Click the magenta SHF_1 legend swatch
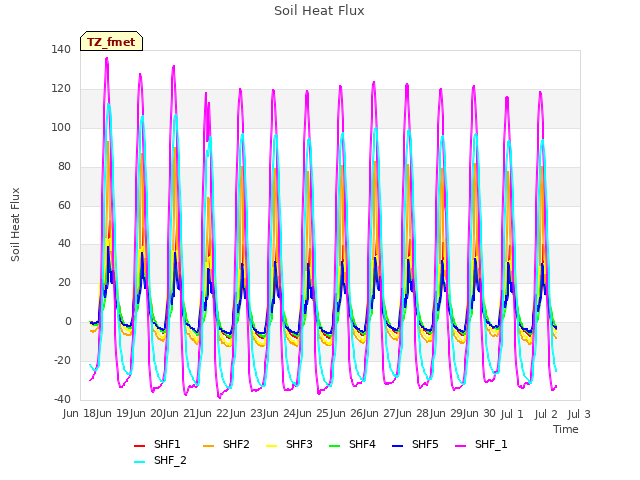 coord(460,446)
